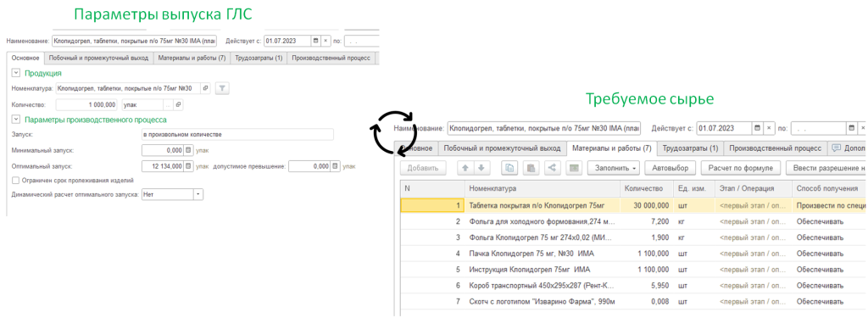Viewport: 868px width, 318px height.
Task: Select row Таблетка покрытая п/о Клопидогрел 75мг
Action: (x=633, y=205)
